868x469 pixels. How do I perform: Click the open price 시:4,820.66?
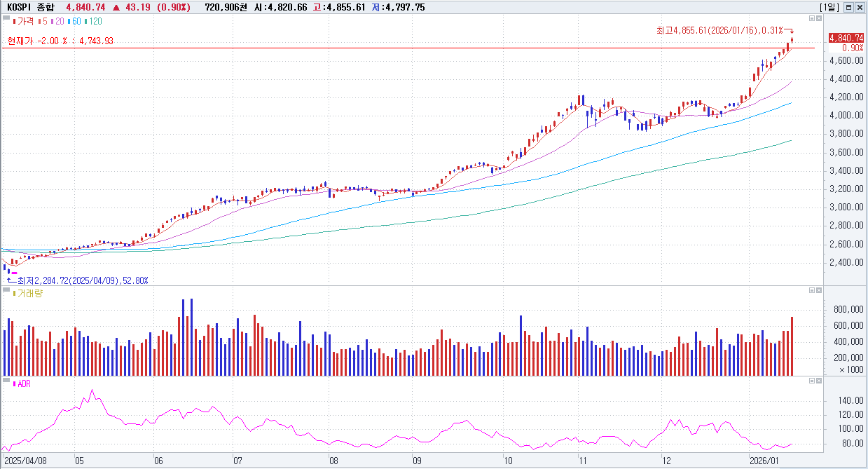tap(282, 7)
